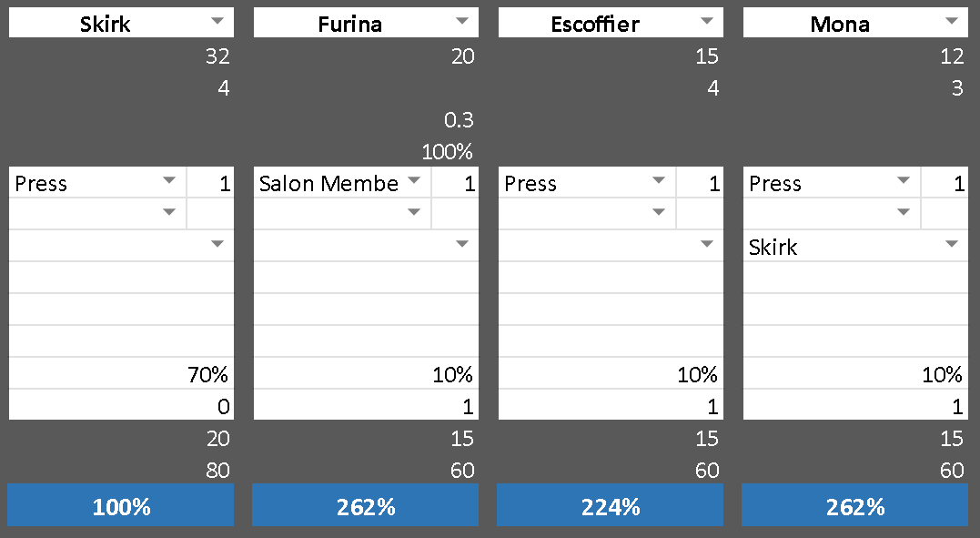Open Mona's Skirk target dropdown arrow
The width and height of the screenshot is (980, 538).
pyautogui.click(x=951, y=245)
